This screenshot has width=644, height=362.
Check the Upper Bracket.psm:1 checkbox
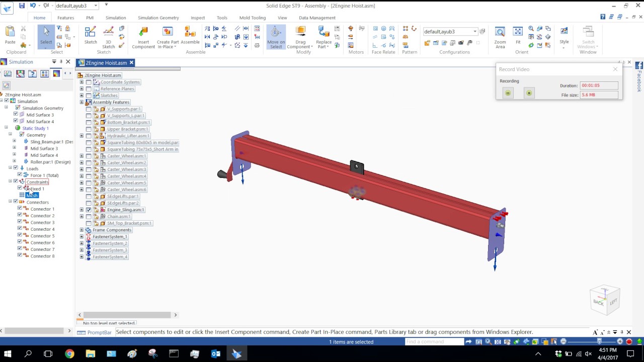click(89, 129)
